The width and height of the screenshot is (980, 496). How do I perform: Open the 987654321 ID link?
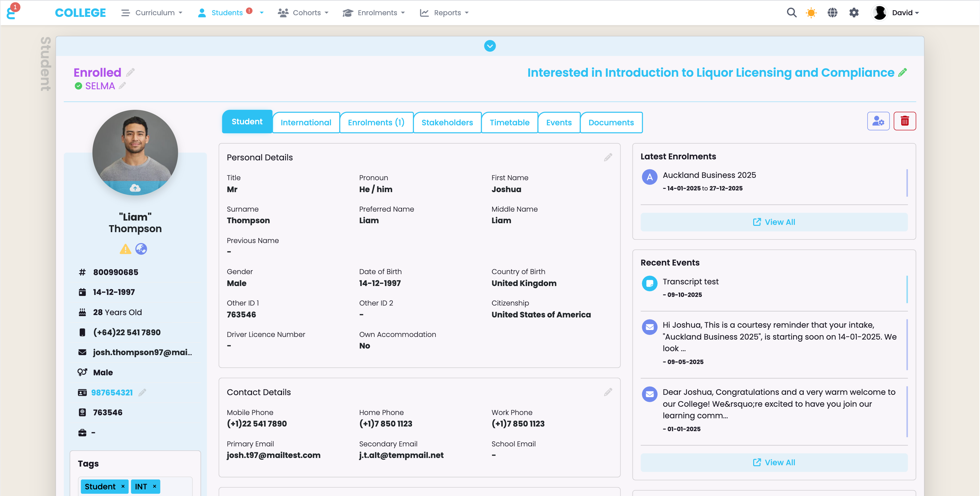point(112,393)
